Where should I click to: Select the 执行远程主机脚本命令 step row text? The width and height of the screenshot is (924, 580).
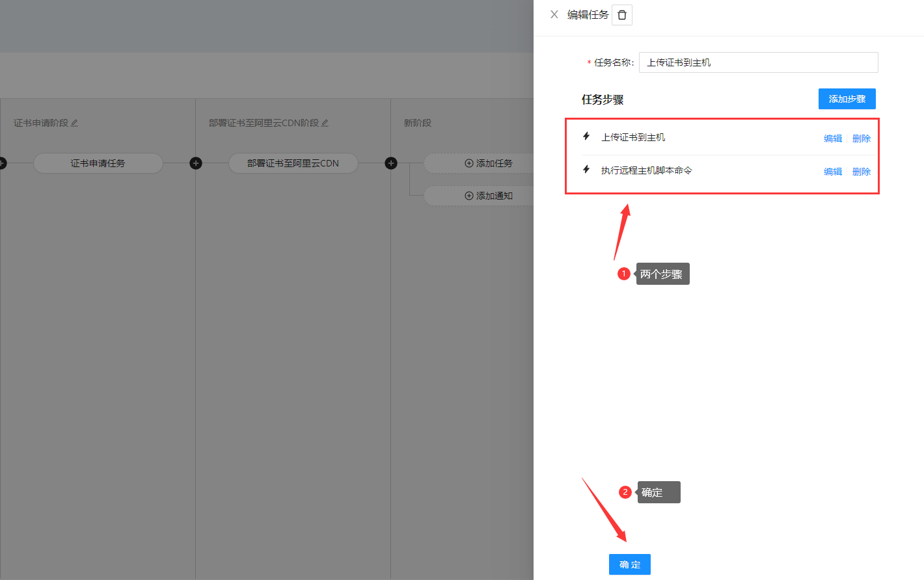click(x=646, y=170)
